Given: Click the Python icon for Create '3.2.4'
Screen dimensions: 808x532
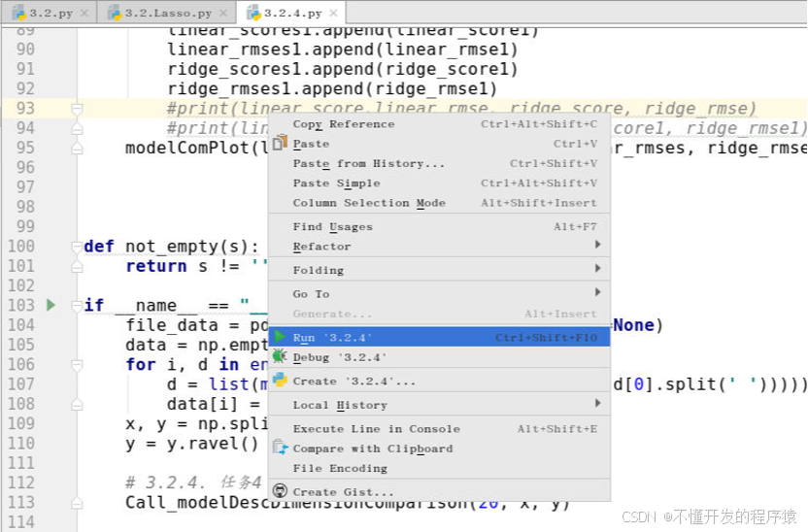Looking at the screenshot, I should coord(280,381).
